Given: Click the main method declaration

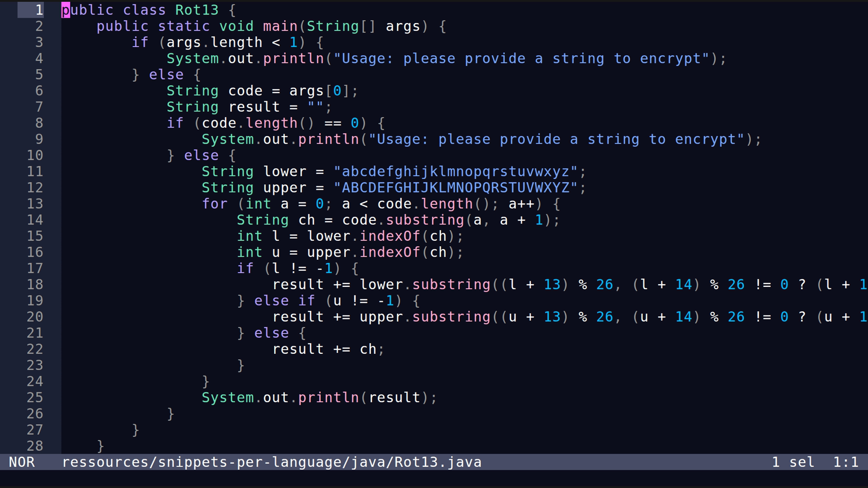Looking at the screenshot, I should (x=278, y=26).
